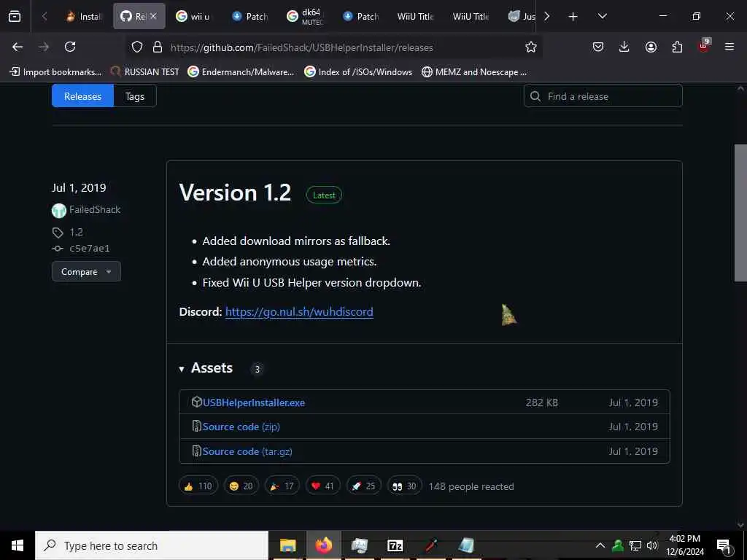Collapse the Assets section

point(206,368)
